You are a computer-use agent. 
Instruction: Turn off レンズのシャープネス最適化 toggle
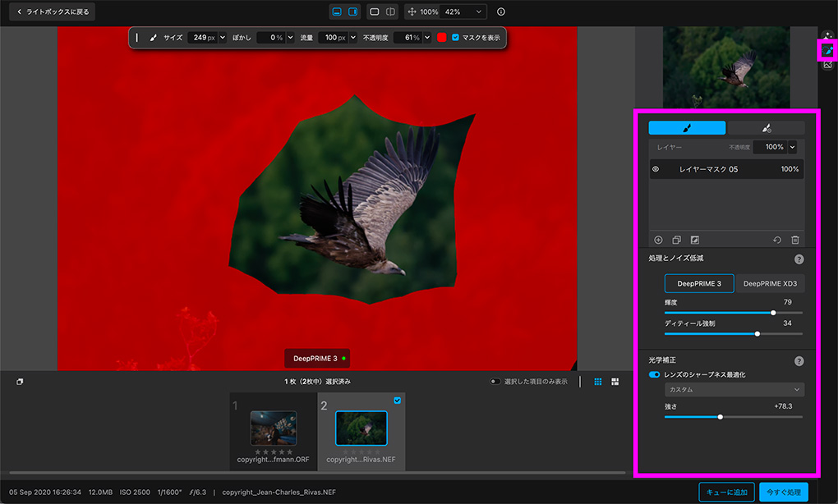click(x=655, y=374)
